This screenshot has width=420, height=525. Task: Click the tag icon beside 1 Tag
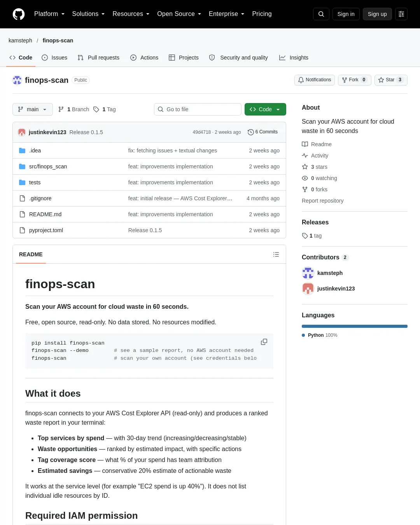tap(96, 109)
